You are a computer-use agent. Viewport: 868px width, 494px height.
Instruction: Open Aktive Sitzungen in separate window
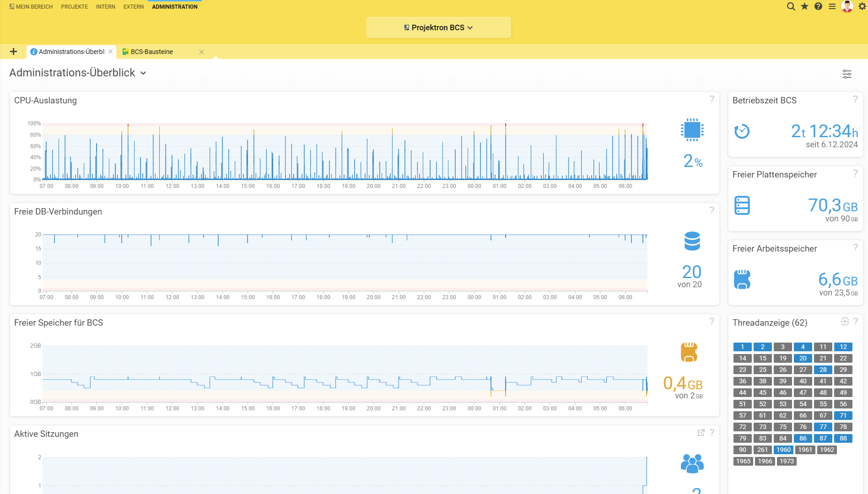(x=701, y=433)
